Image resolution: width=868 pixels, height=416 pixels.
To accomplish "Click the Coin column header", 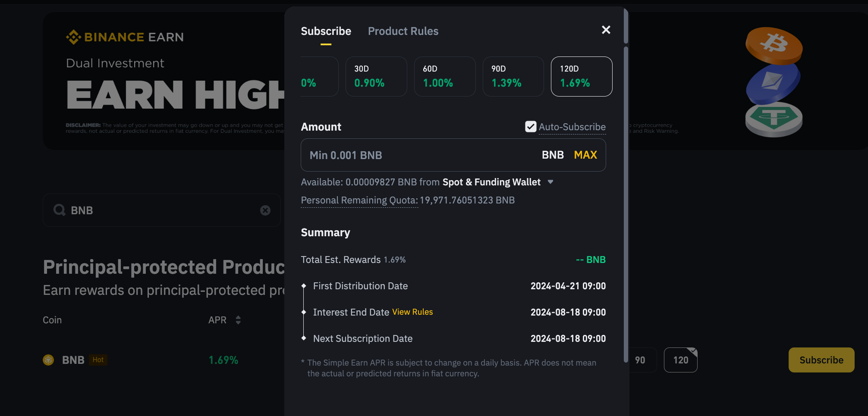I will click(52, 320).
